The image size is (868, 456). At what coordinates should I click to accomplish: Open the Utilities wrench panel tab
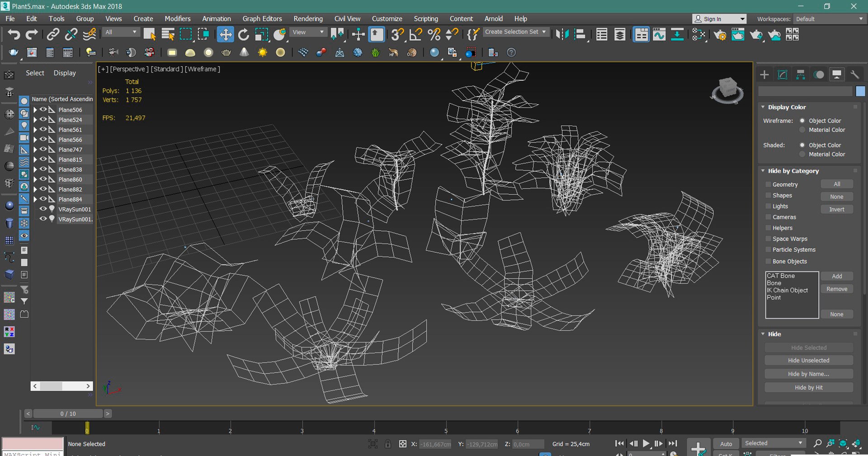pos(854,75)
